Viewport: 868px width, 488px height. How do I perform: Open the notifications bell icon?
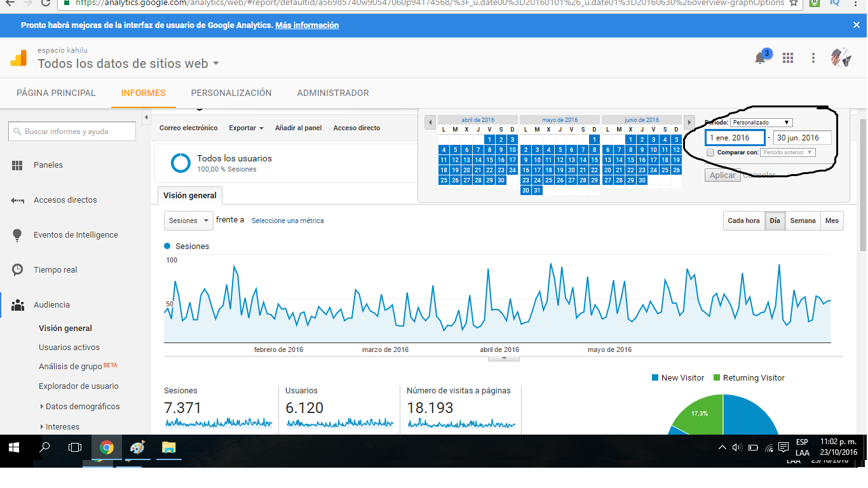[759, 58]
